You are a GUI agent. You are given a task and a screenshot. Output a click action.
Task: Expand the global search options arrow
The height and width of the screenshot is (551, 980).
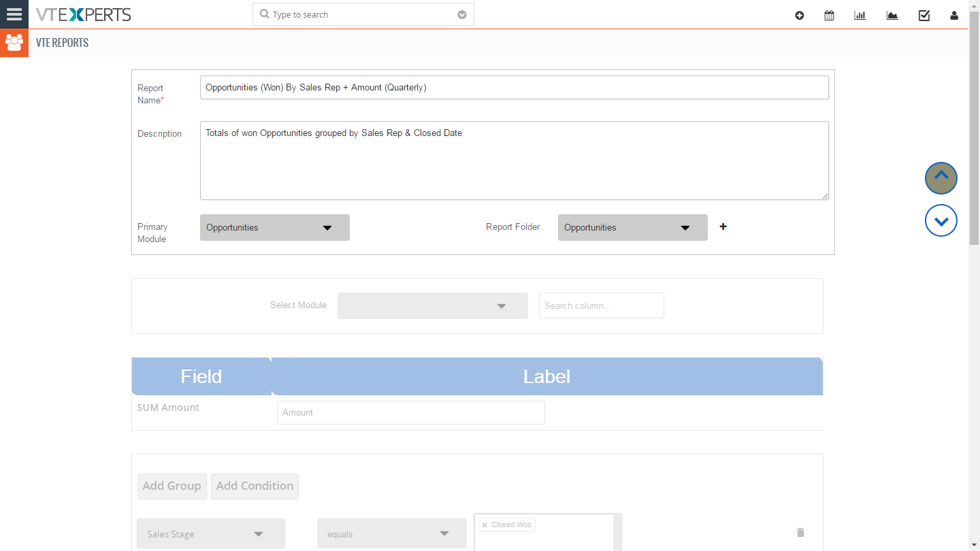(462, 15)
